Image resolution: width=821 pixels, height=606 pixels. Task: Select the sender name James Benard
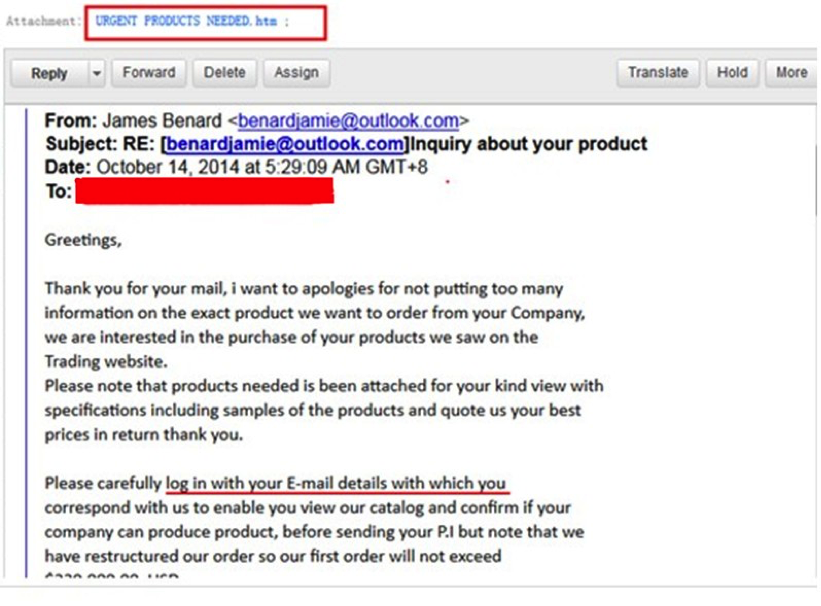(162, 121)
